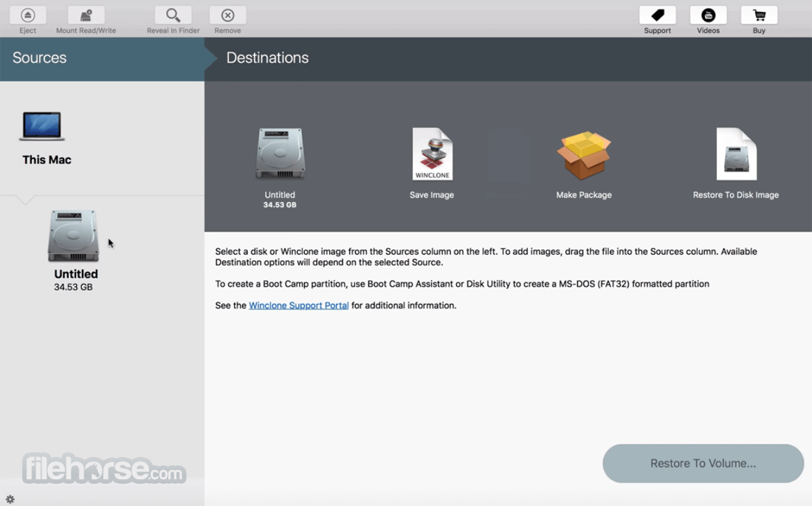Click the 34.53 GB size under Sources Untitled
This screenshot has width=812, height=506.
point(74,287)
